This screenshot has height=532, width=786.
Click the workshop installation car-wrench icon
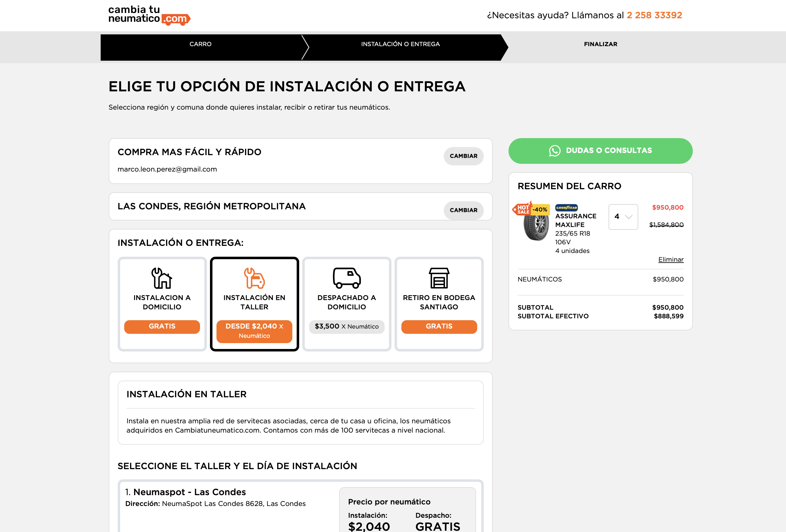(254, 278)
